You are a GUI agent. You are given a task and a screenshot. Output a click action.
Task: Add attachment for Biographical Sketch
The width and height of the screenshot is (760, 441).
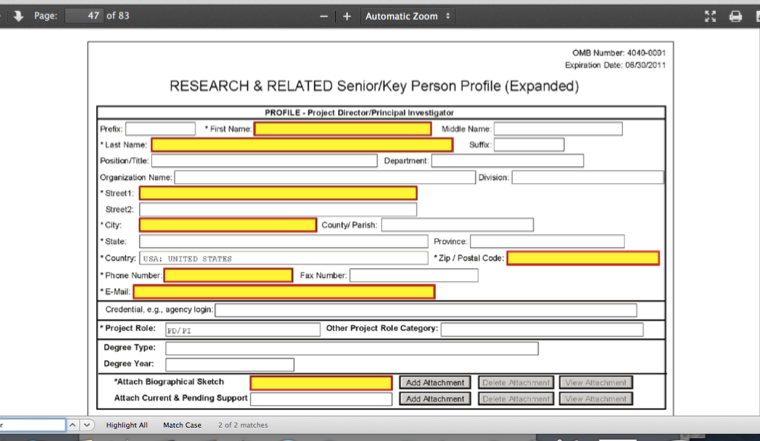coord(434,383)
